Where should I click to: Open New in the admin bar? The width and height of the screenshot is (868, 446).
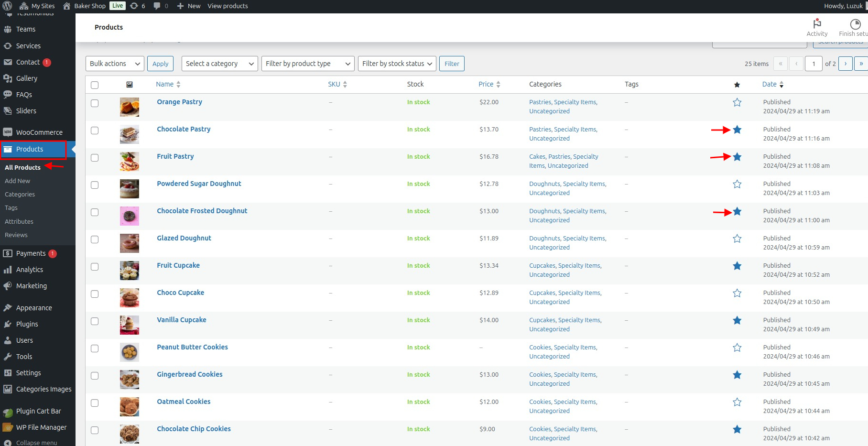(x=188, y=6)
